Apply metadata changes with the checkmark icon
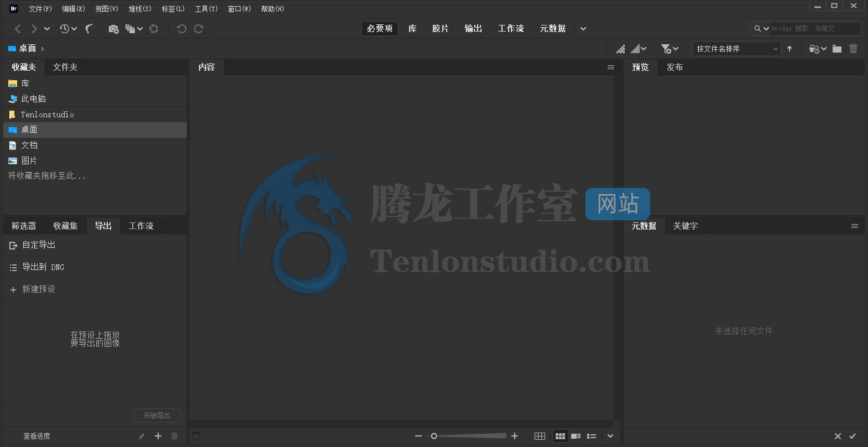This screenshot has width=868, height=447. pyautogui.click(x=853, y=436)
